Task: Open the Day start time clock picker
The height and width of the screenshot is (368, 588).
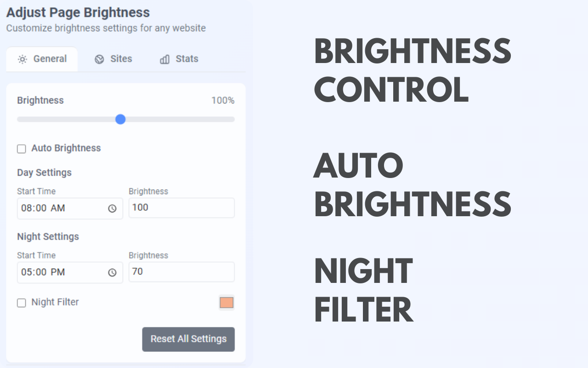Action: [112, 208]
